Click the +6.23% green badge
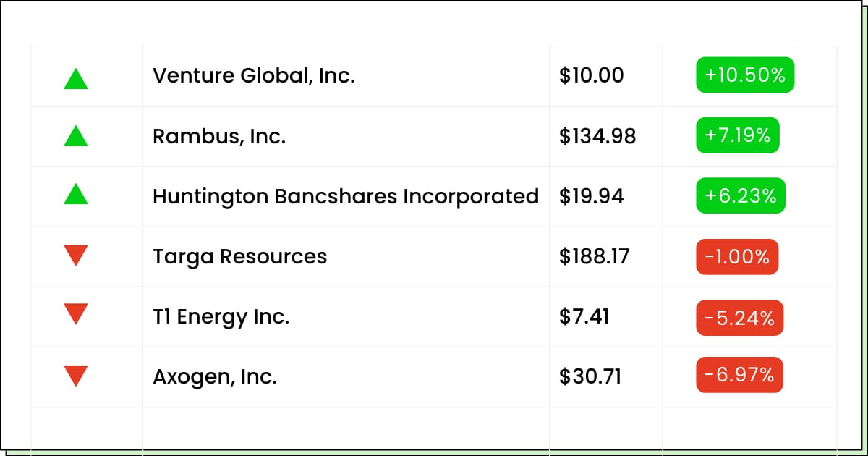The image size is (868, 456). (x=741, y=196)
